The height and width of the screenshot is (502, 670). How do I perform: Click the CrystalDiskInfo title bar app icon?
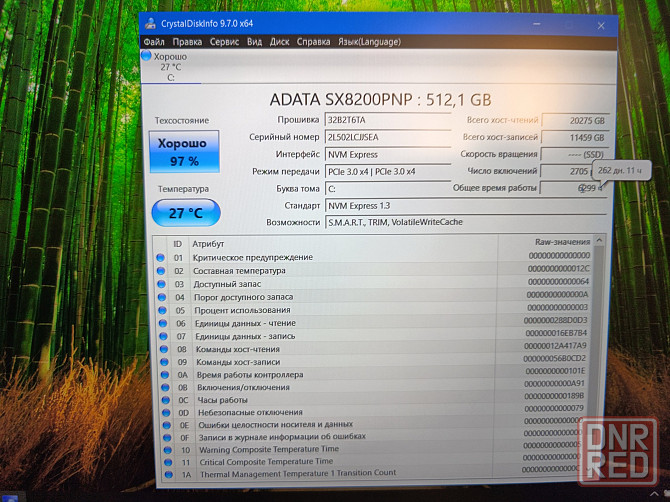pos(150,23)
